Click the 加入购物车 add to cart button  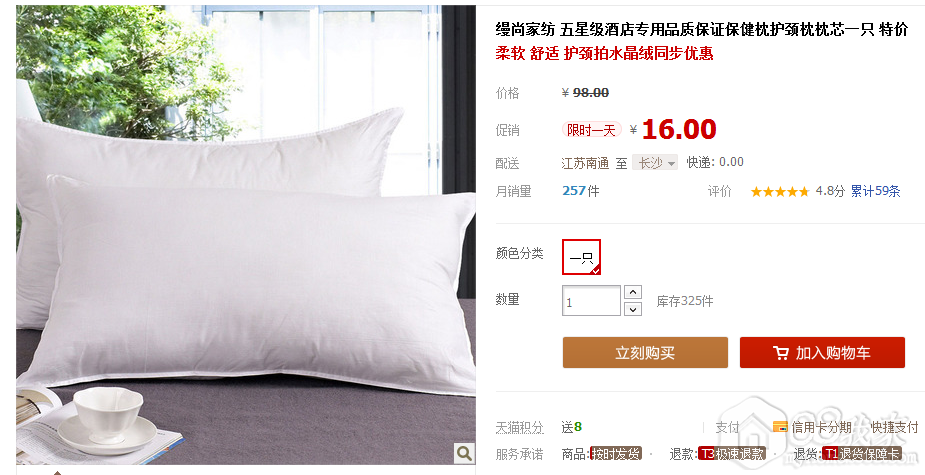coord(822,353)
